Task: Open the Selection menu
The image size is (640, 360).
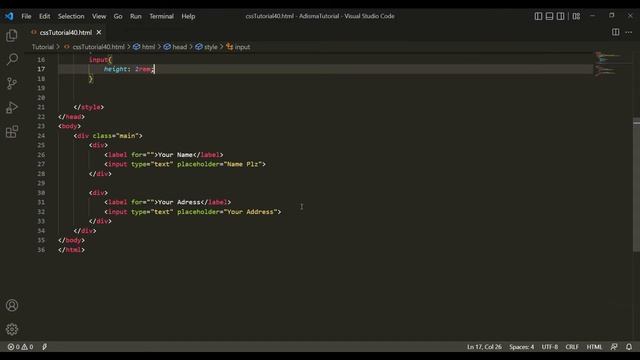Action: [x=71, y=16]
